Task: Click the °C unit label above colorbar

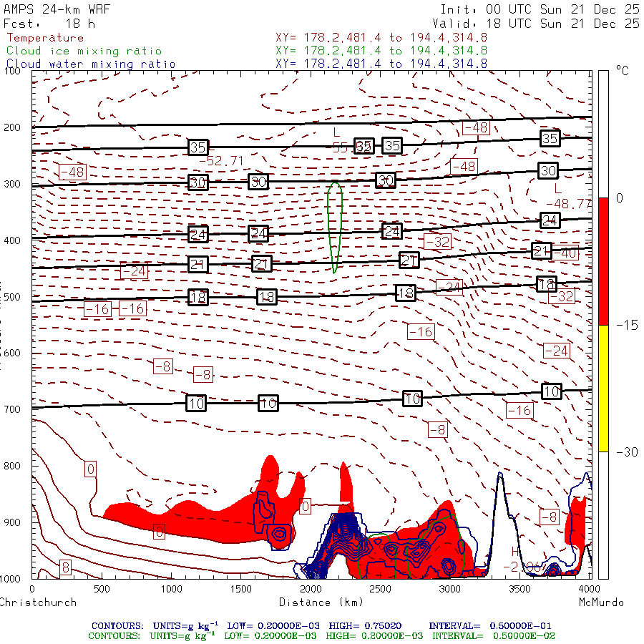Action: pyautogui.click(x=622, y=71)
